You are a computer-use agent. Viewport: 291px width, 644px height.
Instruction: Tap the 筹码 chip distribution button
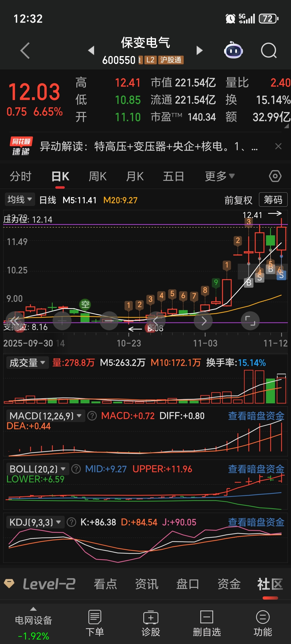point(273,200)
